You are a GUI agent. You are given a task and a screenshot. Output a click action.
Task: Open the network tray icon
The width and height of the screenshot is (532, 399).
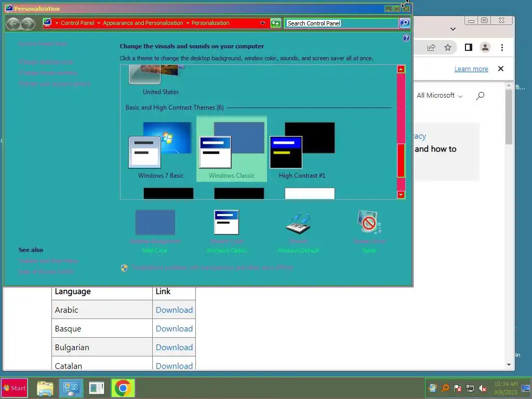(x=470, y=388)
